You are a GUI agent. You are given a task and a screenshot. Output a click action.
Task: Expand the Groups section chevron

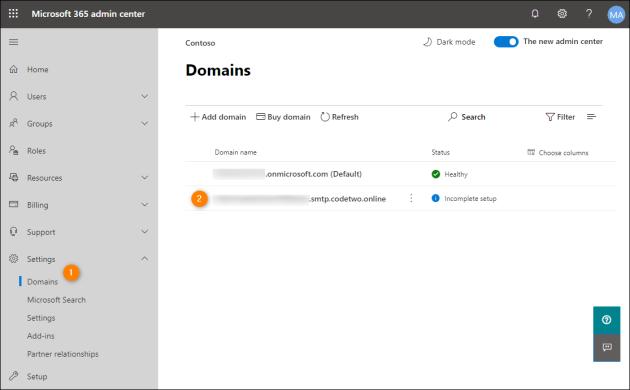[145, 123]
